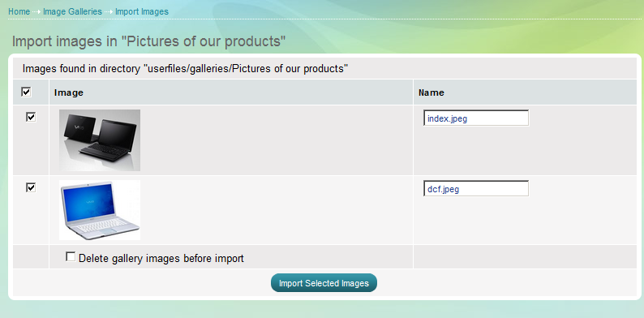Go to the Home breadcrumb link
Viewport: 644px width, 318px height.
[19, 11]
